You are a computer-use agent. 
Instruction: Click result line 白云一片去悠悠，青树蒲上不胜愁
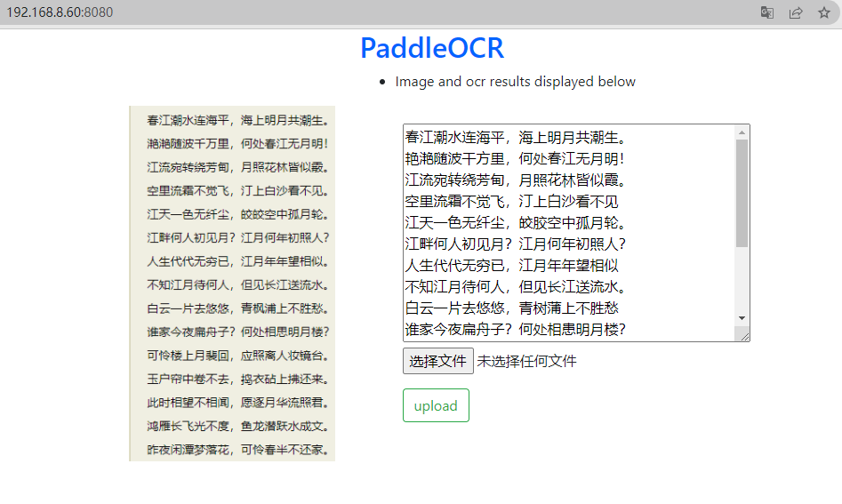[512, 308]
